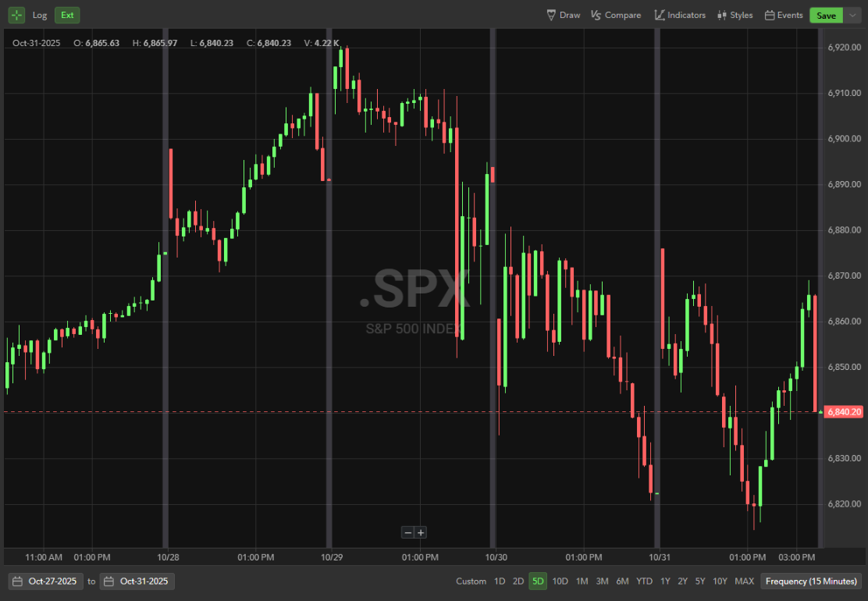Image resolution: width=868 pixels, height=601 pixels.
Task: Open the Oct-27-2025 start date picker
Action: [x=45, y=581]
